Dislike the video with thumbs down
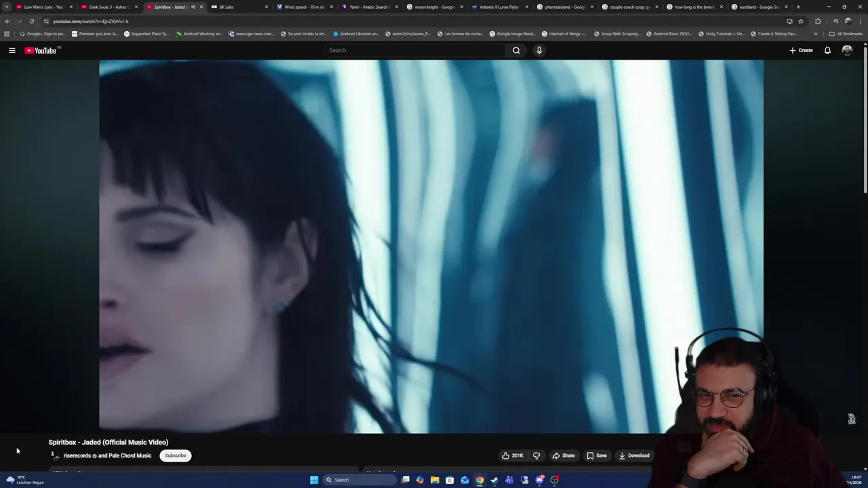 [536, 455]
